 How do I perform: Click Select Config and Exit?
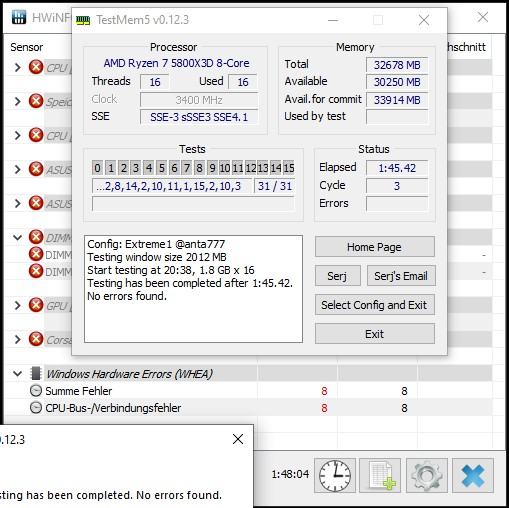click(375, 305)
